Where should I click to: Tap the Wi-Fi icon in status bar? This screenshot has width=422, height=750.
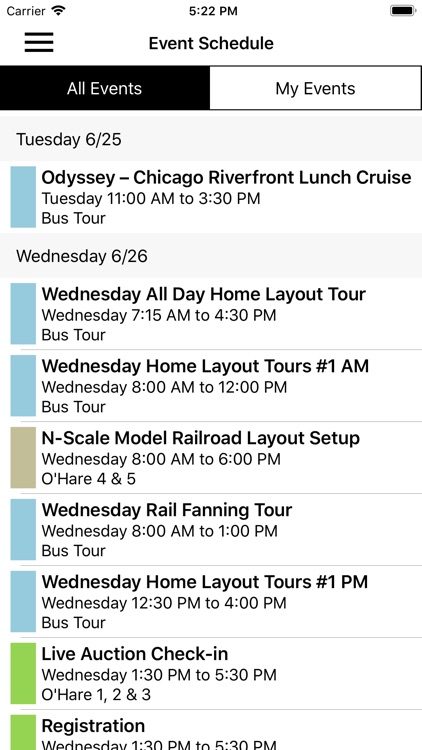pyautogui.click(x=59, y=11)
